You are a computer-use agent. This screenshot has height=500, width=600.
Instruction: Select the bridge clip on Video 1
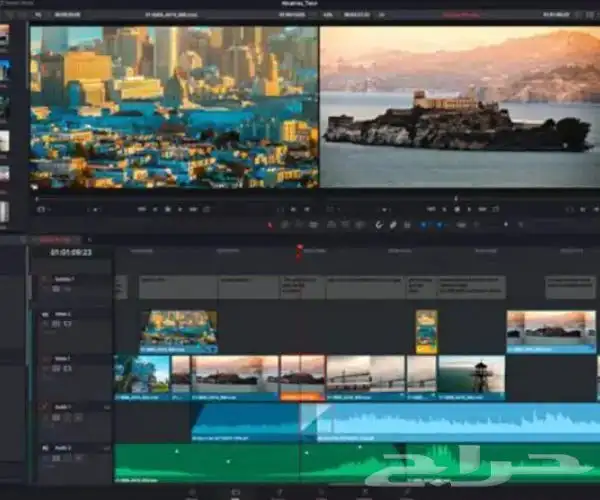[x=365, y=378]
